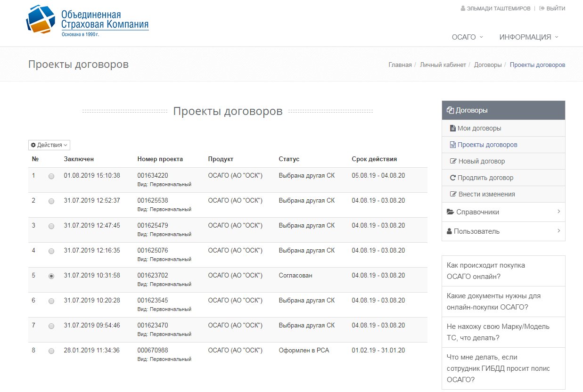Open Внести изменения sidebar item
Image resolution: width=583 pixels, height=392 pixels.
pos(503,194)
